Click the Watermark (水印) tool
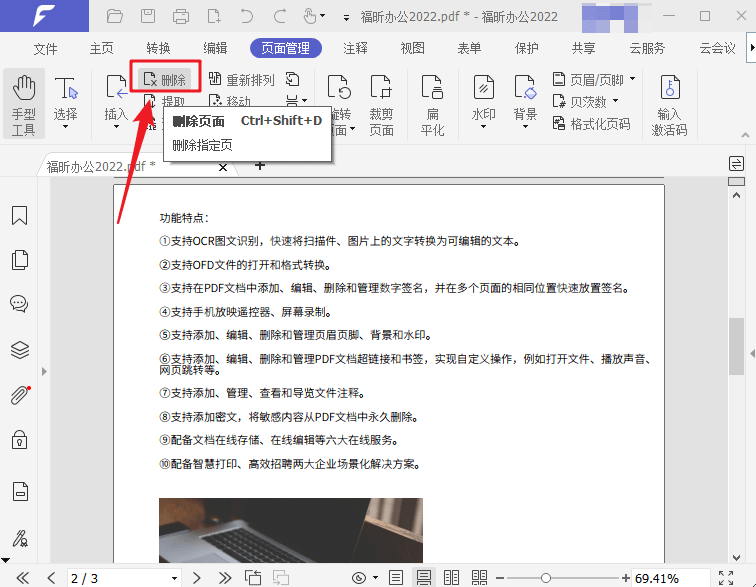This screenshot has height=587, width=756. (483, 102)
